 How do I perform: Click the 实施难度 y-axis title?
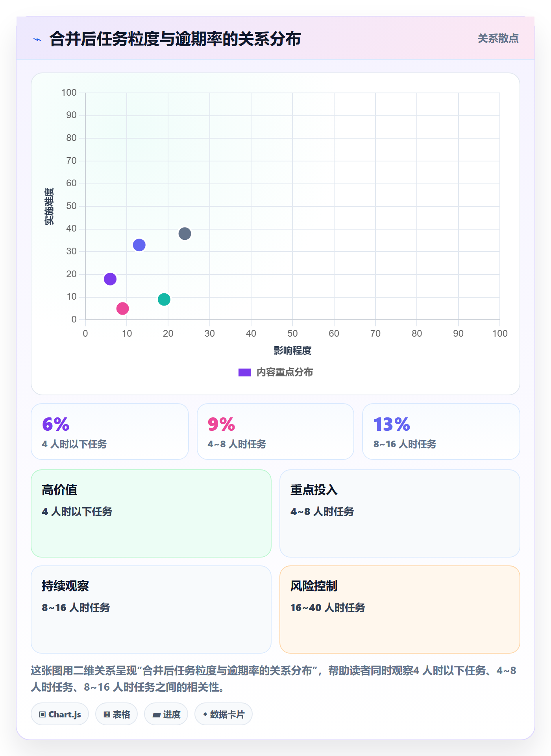click(x=49, y=206)
